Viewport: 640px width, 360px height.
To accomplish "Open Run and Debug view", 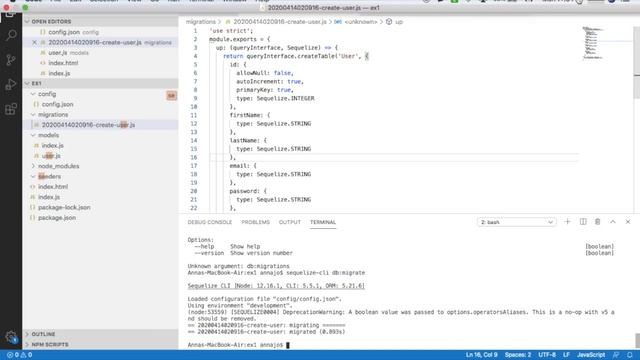I will point(11,84).
